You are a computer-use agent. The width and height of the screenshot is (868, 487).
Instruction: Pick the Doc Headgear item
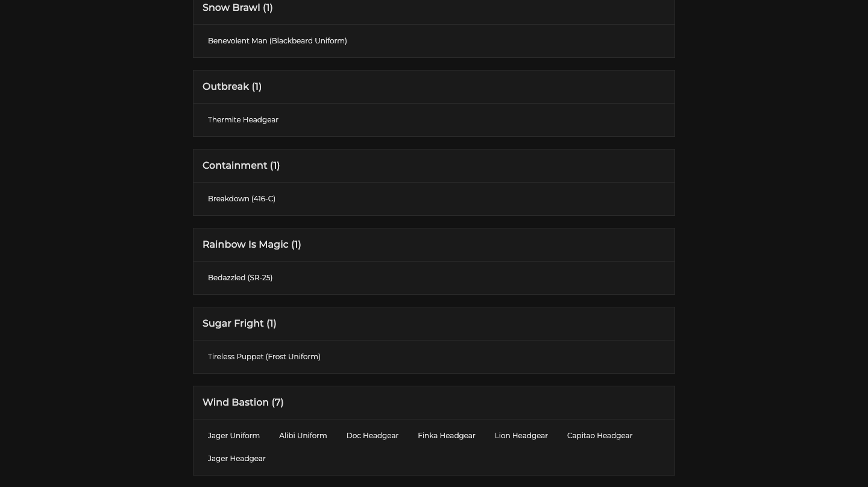[373, 436]
